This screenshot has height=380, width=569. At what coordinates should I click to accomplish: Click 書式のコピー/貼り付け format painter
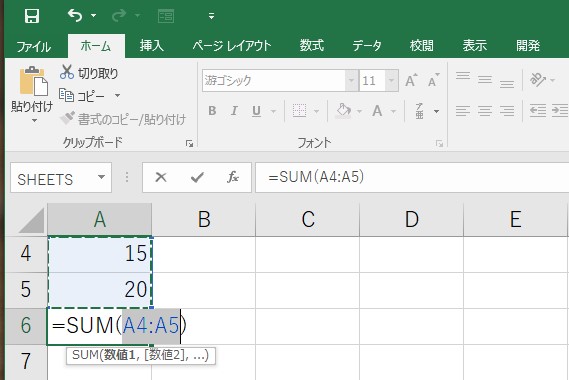[x=123, y=119]
